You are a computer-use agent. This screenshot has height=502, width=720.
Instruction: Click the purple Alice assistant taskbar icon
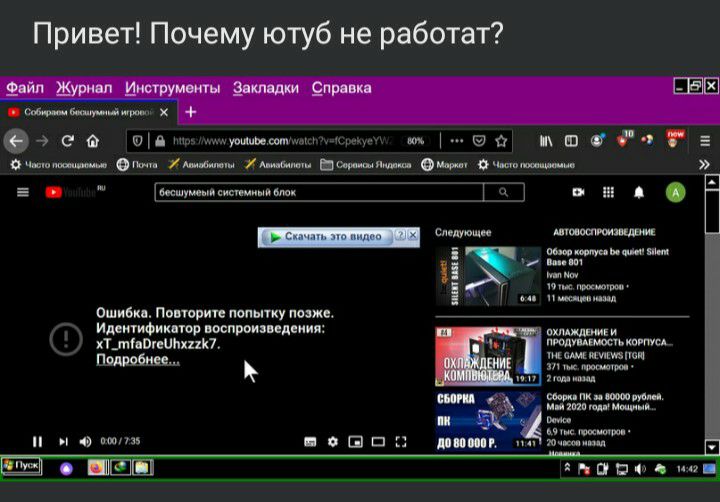point(67,469)
